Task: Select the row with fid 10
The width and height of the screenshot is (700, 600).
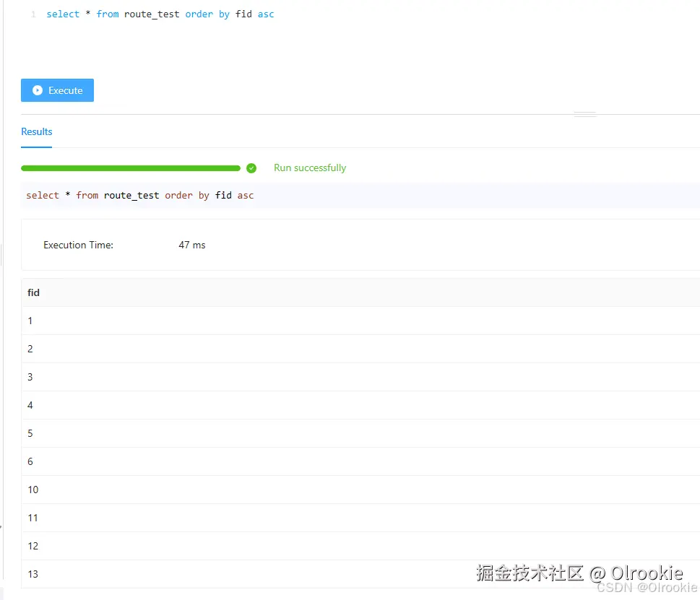Action: [x=33, y=490]
